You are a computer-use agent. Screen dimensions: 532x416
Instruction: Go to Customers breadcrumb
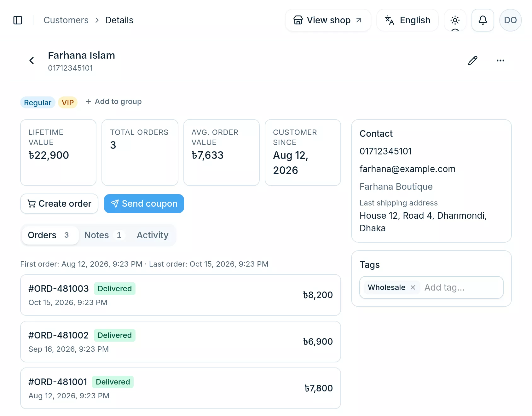coord(66,20)
